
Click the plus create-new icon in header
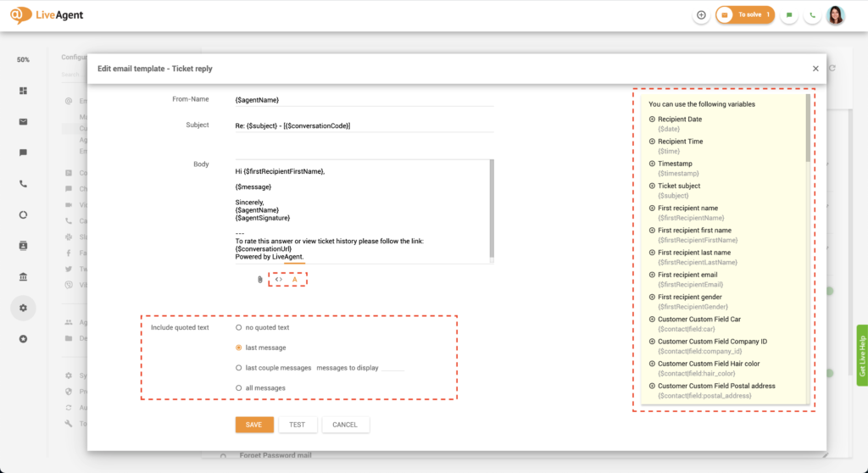point(701,15)
